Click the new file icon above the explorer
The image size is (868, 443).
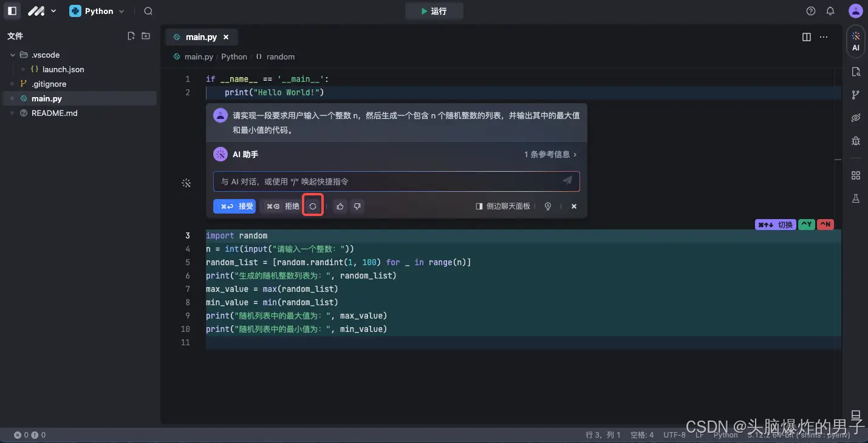coord(131,36)
